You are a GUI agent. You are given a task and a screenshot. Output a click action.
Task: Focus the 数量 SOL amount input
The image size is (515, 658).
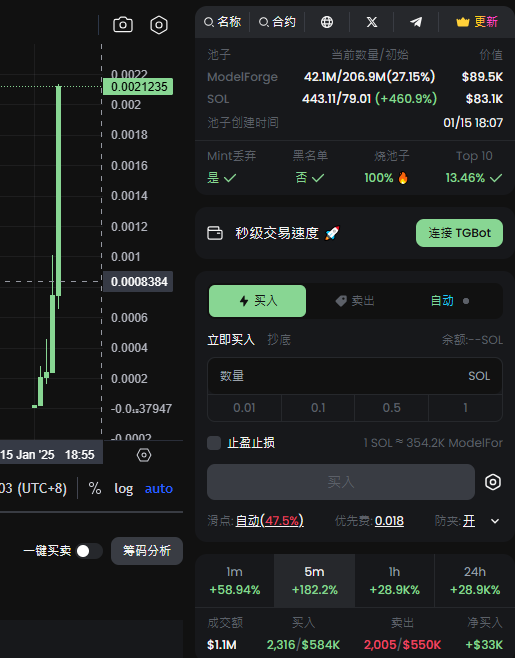355,376
